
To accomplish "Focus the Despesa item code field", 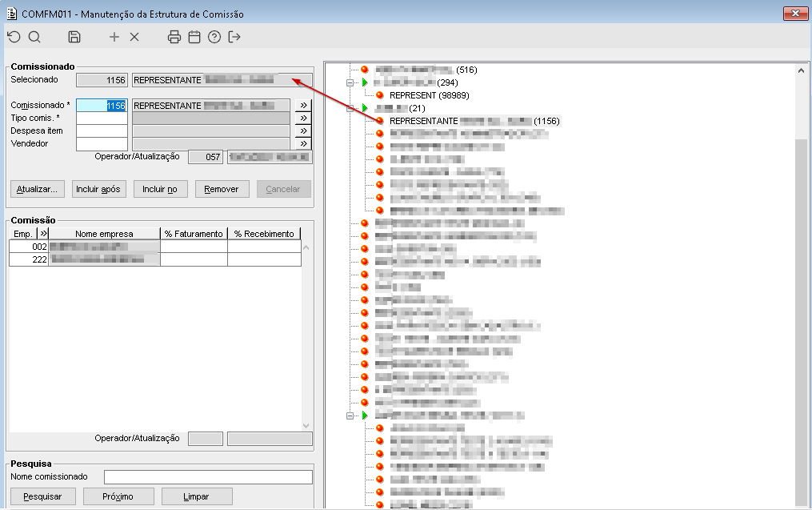I will pos(102,131).
